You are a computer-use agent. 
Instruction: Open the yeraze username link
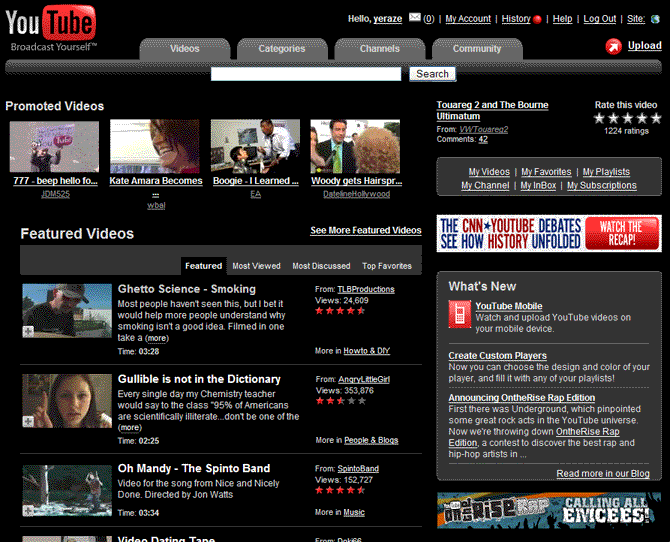[x=388, y=19]
